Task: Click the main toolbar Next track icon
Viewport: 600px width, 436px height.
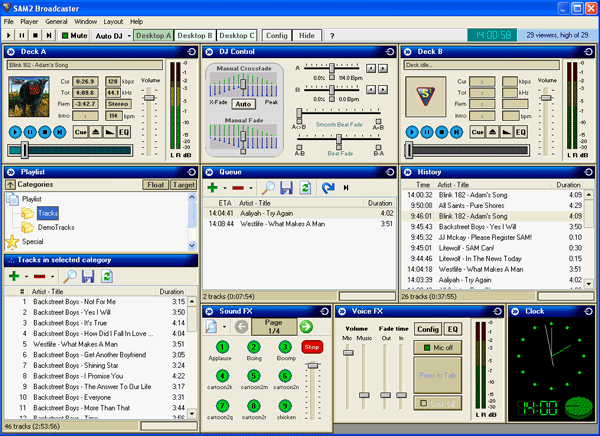Action: (49, 36)
